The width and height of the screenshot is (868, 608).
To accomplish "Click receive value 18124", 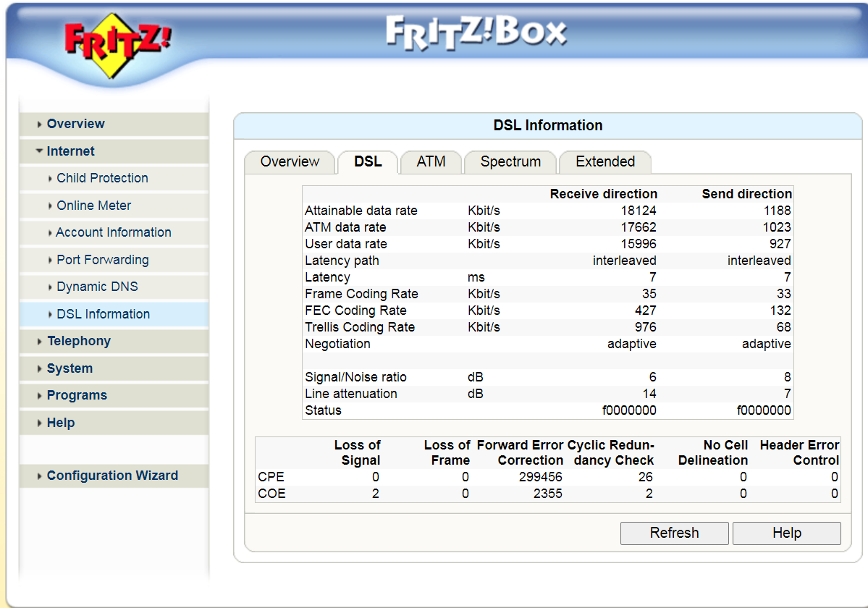I will click(x=639, y=211).
